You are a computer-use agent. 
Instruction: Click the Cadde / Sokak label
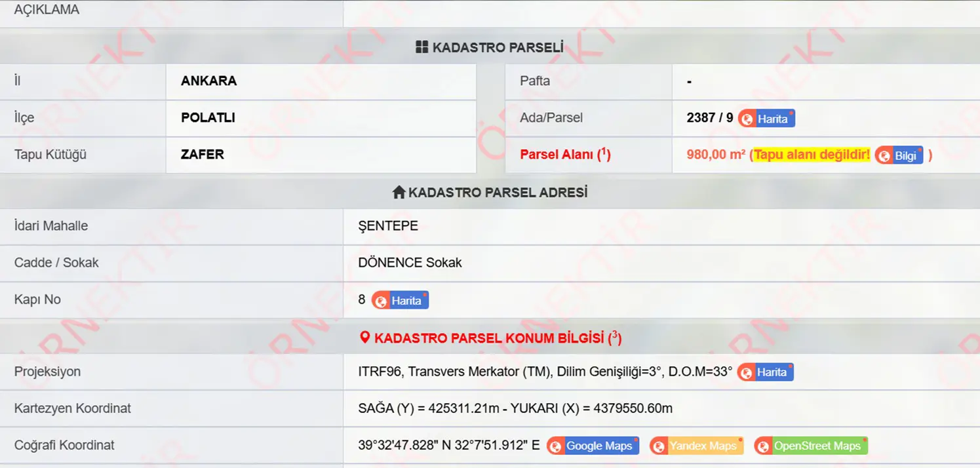click(x=56, y=263)
